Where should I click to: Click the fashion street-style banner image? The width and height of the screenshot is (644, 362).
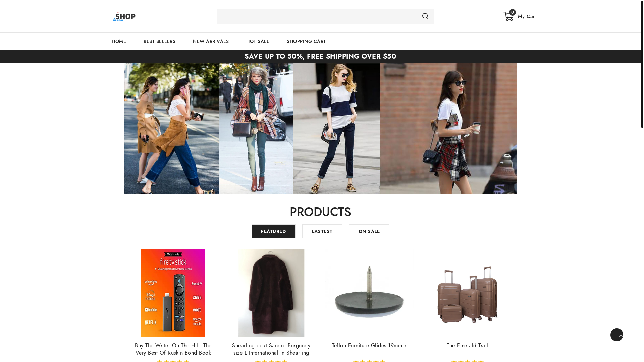click(x=320, y=129)
